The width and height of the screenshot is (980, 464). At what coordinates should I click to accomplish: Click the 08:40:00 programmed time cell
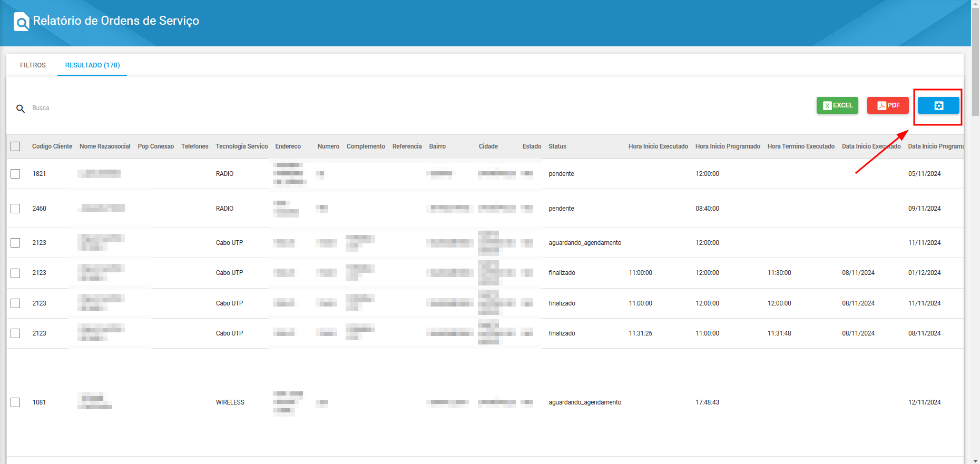pyautogui.click(x=707, y=209)
